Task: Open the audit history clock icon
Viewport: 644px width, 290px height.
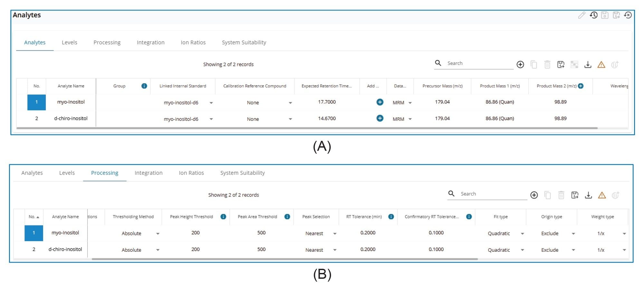Action: coord(593,15)
